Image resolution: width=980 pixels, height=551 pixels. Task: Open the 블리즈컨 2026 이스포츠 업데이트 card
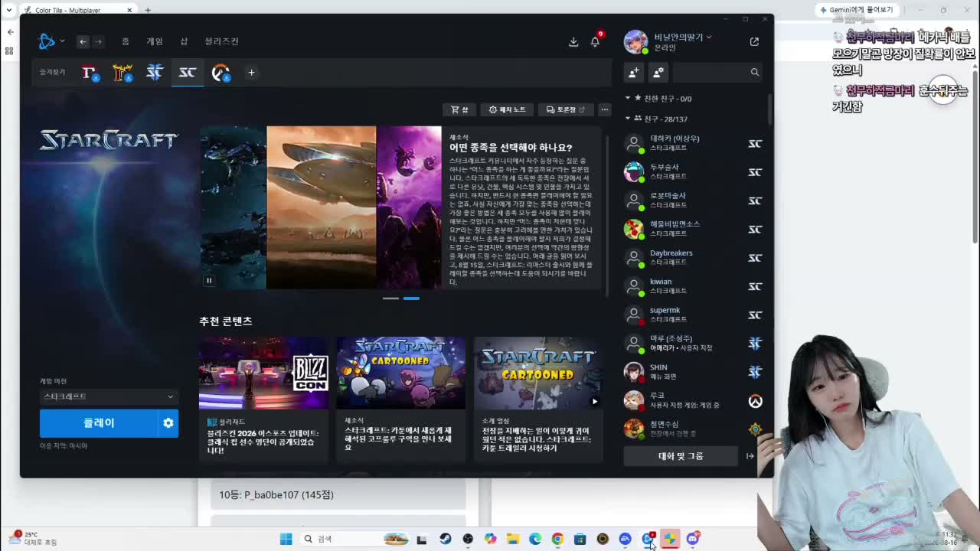point(263,398)
